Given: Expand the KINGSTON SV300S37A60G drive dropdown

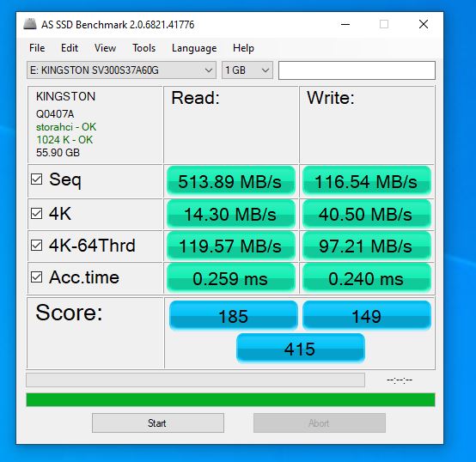Looking at the screenshot, I should pos(121,70).
